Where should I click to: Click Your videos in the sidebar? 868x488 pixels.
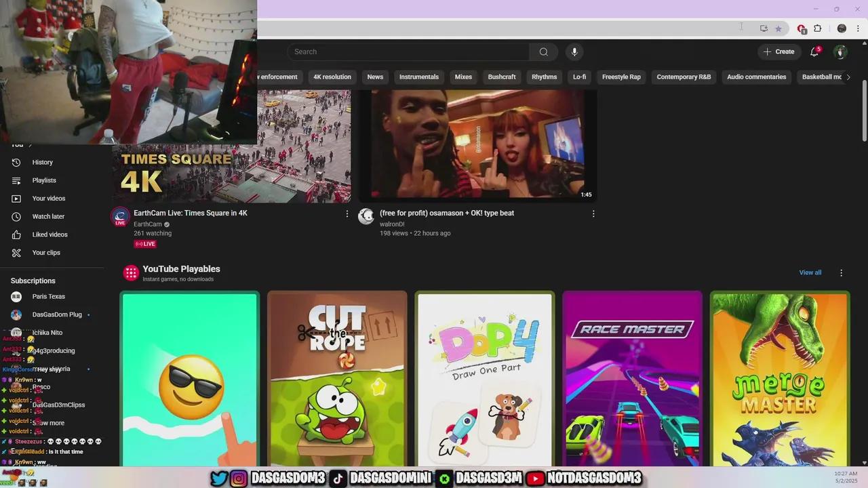[x=49, y=199]
